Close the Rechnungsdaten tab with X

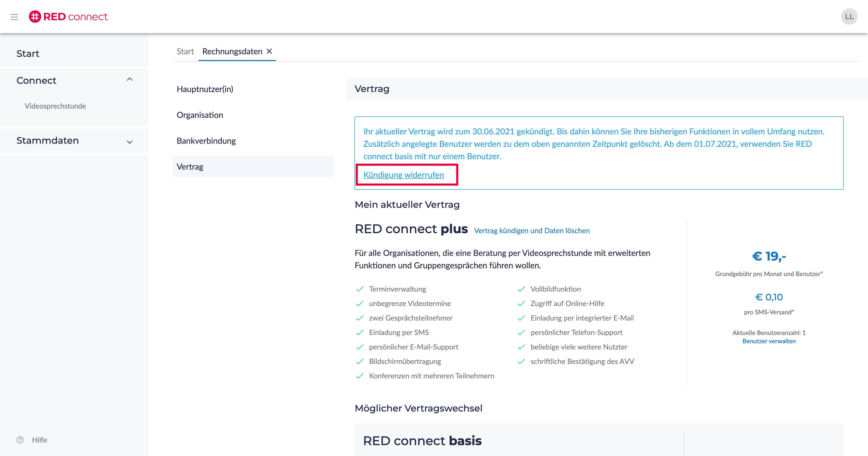coord(269,51)
